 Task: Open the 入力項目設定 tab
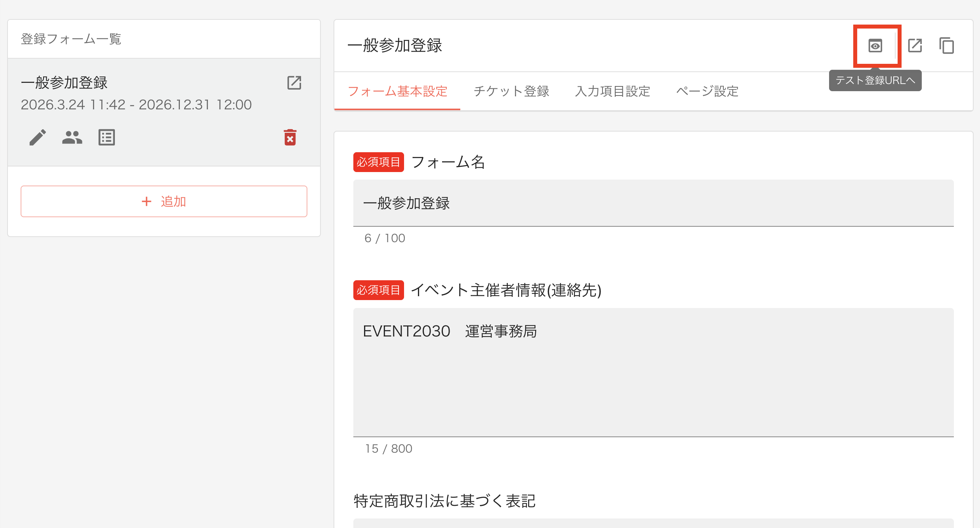click(x=612, y=92)
